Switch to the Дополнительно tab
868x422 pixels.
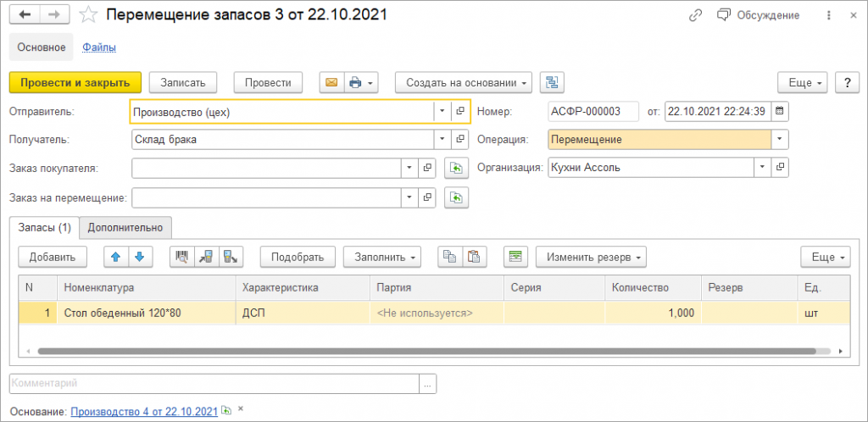tap(125, 228)
